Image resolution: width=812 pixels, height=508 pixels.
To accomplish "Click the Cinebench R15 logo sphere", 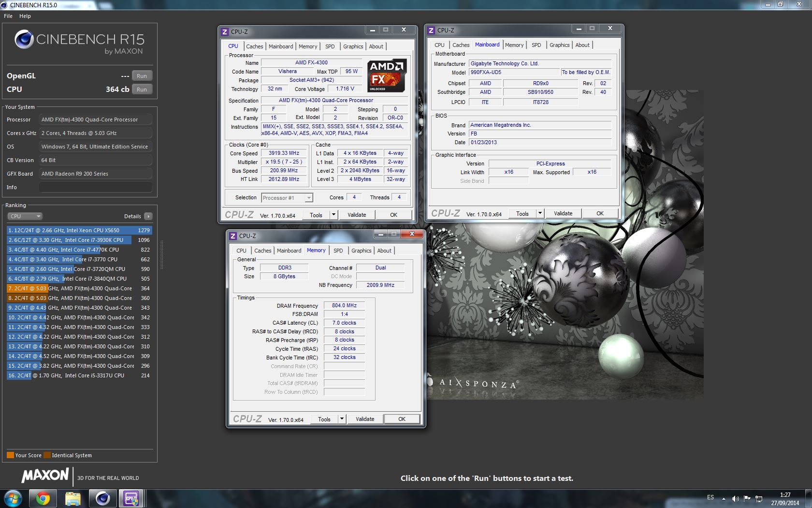I will (24, 40).
